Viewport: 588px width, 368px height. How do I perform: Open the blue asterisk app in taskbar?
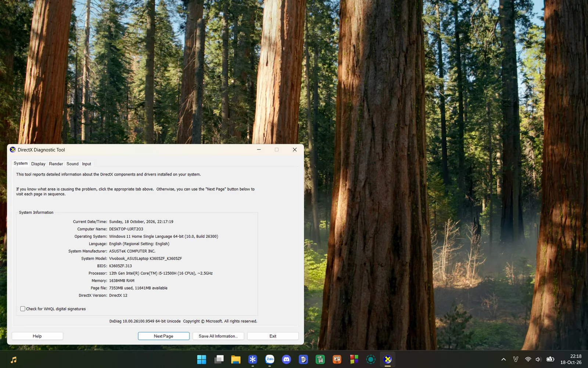(253, 360)
